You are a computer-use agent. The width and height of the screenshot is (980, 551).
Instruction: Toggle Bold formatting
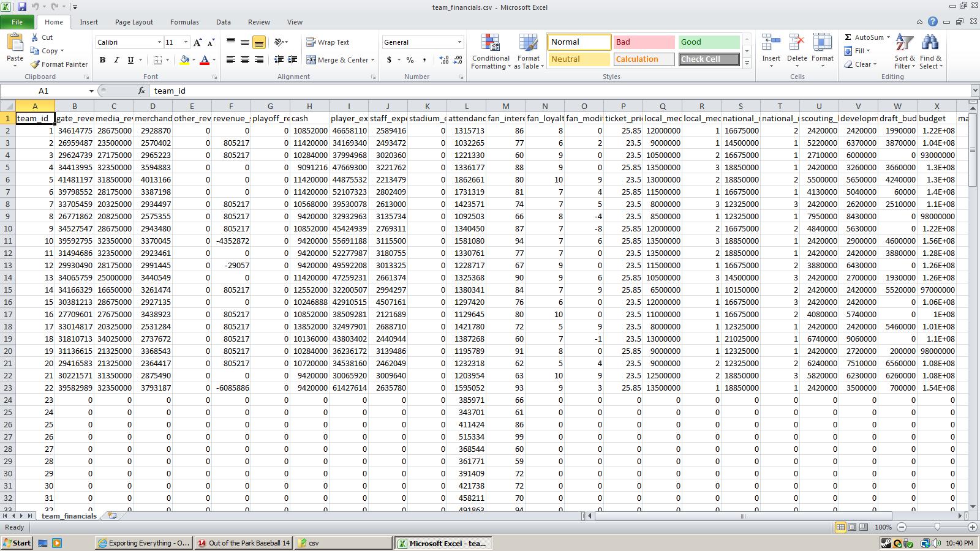102,60
